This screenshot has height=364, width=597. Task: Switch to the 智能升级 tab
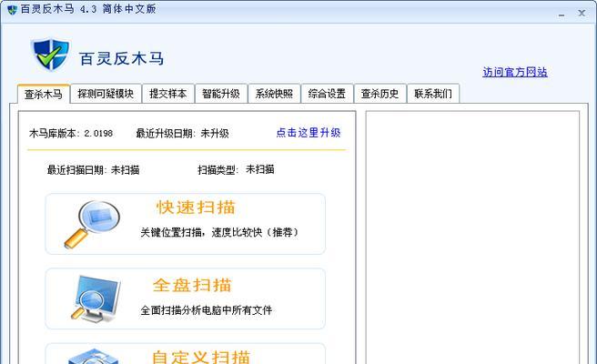221,94
